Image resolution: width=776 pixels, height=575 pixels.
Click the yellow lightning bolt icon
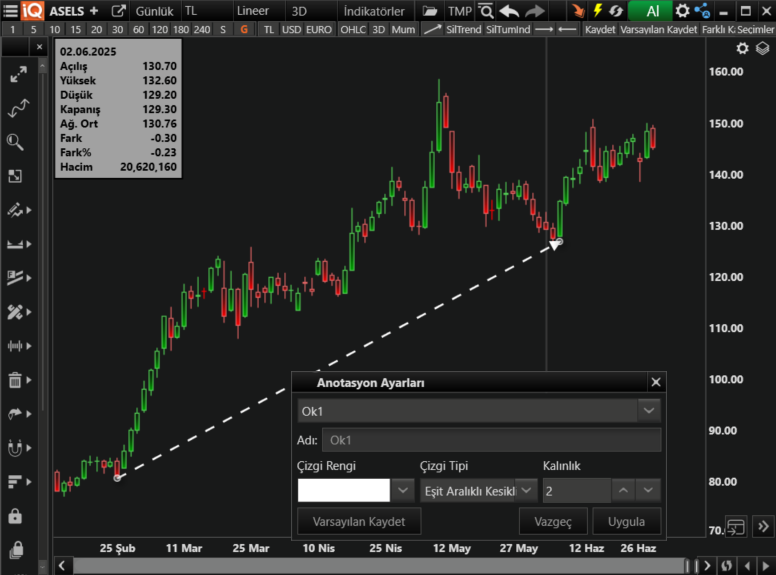[x=597, y=10]
